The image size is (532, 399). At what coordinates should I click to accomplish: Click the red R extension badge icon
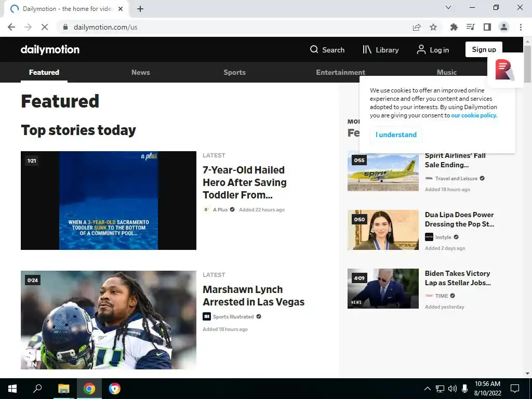point(504,70)
